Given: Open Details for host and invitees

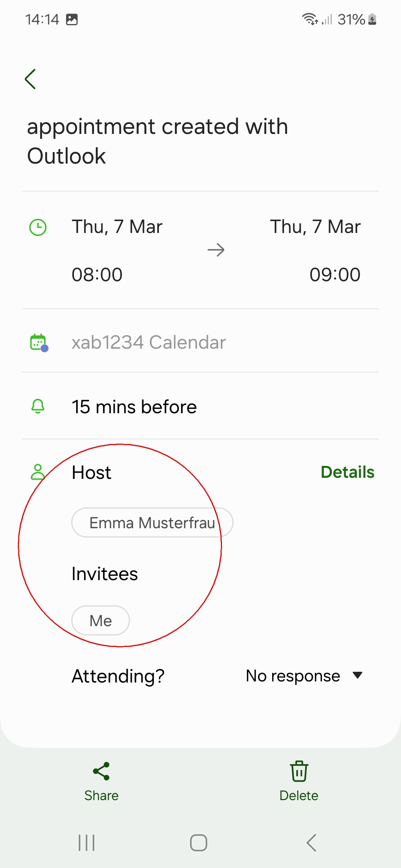Looking at the screenshot, I should (x=348, y=472).
